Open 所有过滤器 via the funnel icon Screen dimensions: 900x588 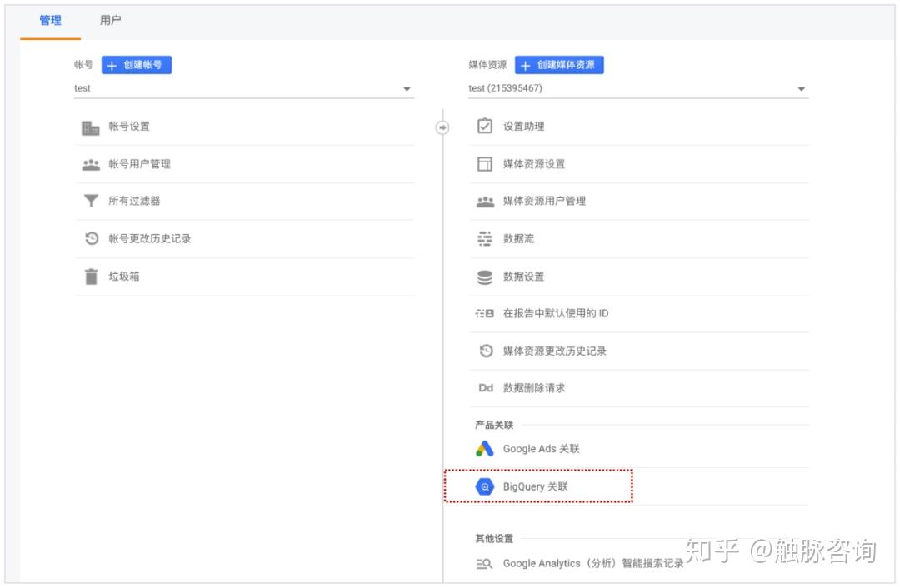pyautogui.click(x=91, y=201)
